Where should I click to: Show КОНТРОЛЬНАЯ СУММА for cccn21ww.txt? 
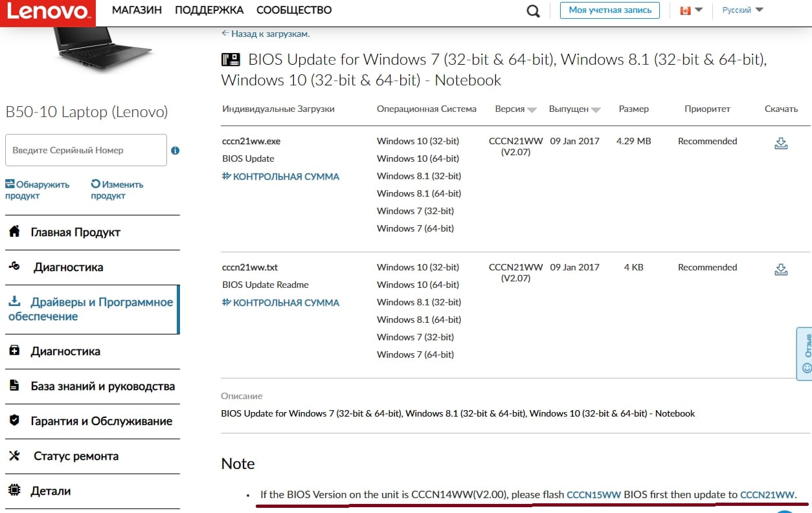coord(281,302)
